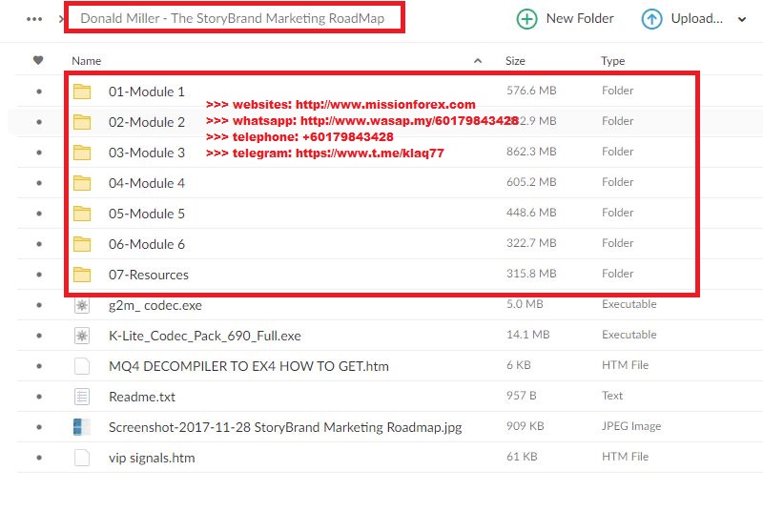Select the 05-Module 5 folder name
The width and height of the screenshot is (763, 532).
click(x=147, y=214)
